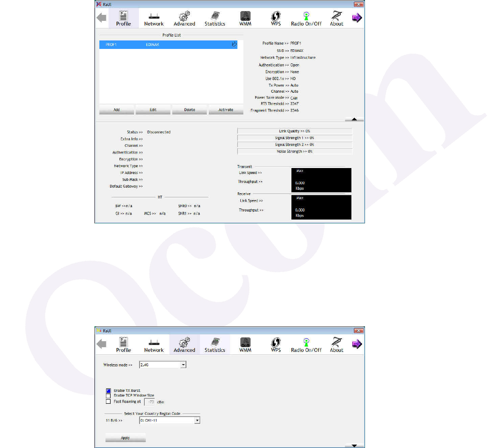
Task: Click active profile icon on PROF1 row
Action: point(234,44)
